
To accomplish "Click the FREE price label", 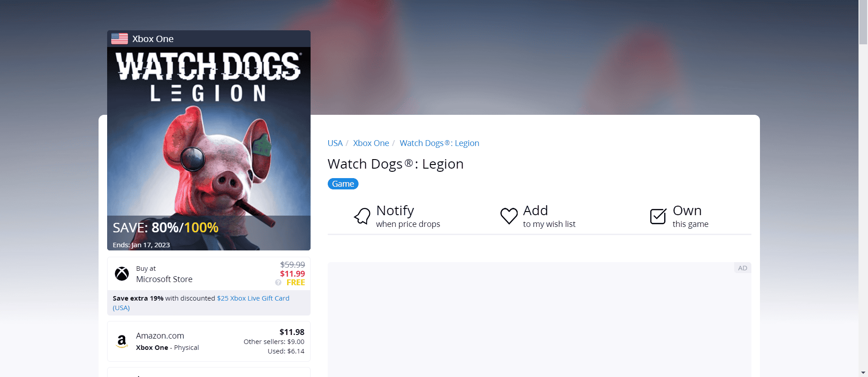I will click(x=296, y=283).
